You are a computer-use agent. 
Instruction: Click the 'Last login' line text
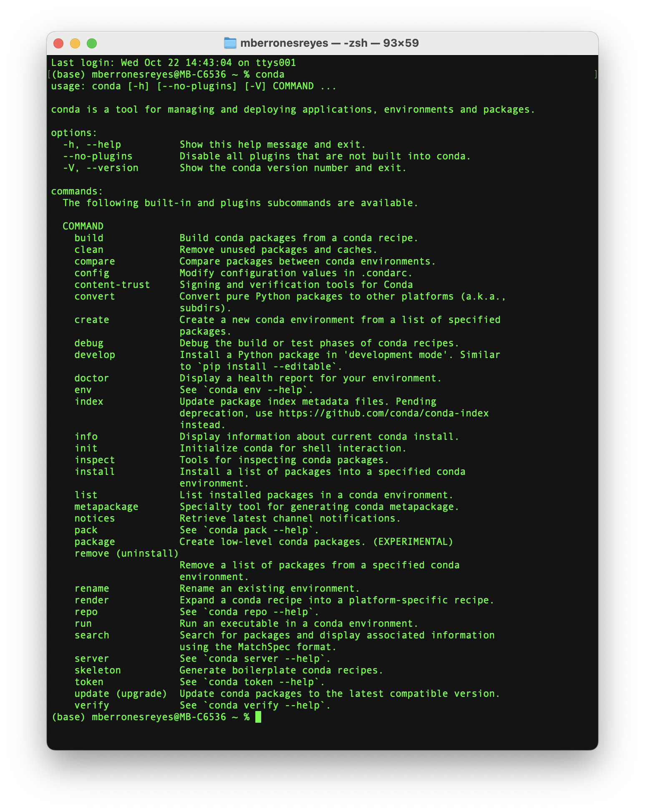(174, 62)
